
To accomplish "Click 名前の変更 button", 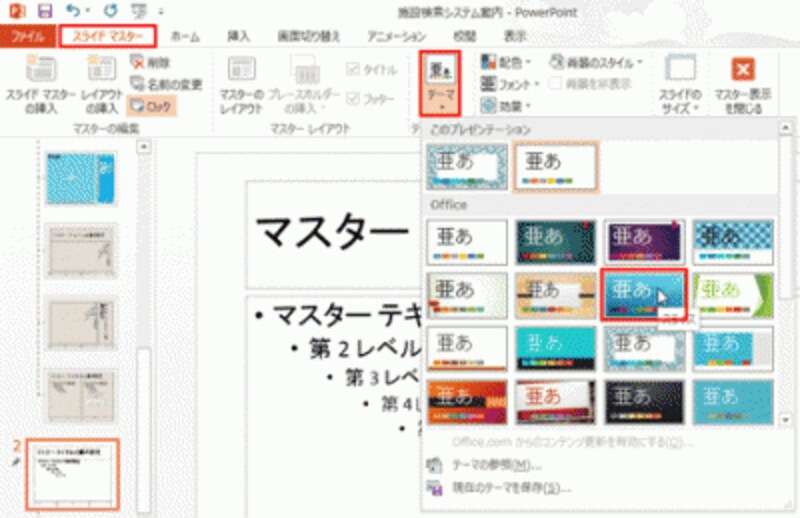I will click(166, 84).
